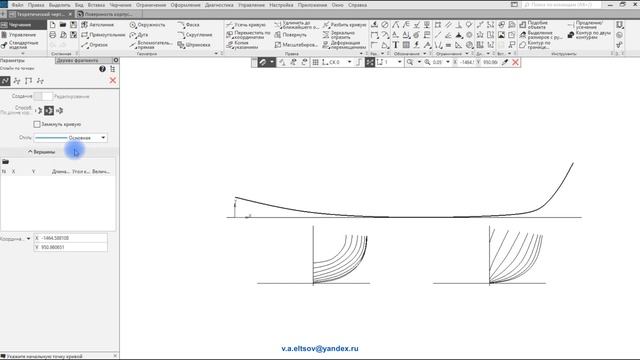Select Переместить по координатам tool

coord(249,35)
